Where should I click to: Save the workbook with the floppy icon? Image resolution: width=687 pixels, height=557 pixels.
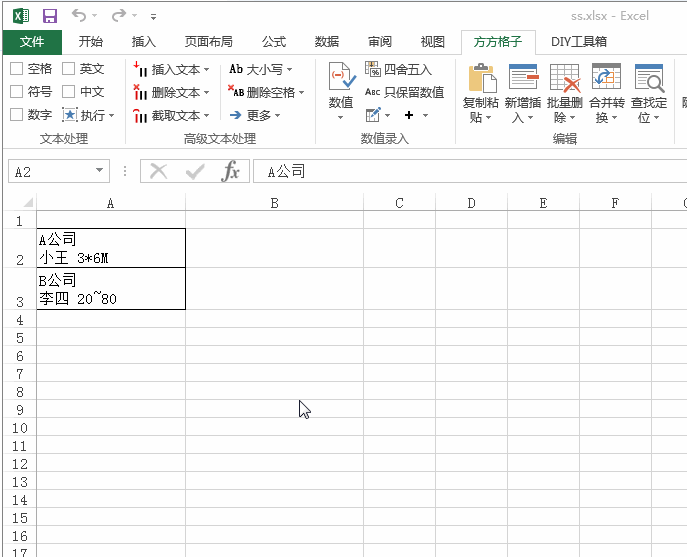coord(50,16)
